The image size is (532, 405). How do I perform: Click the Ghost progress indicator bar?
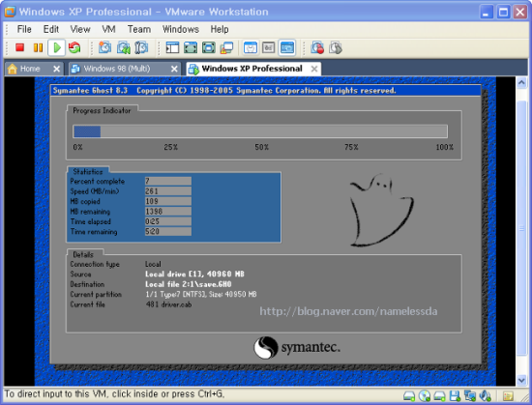coord(260,131)
